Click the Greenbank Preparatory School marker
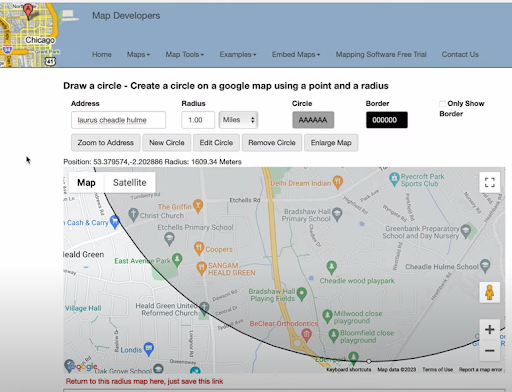 (466, 230)
